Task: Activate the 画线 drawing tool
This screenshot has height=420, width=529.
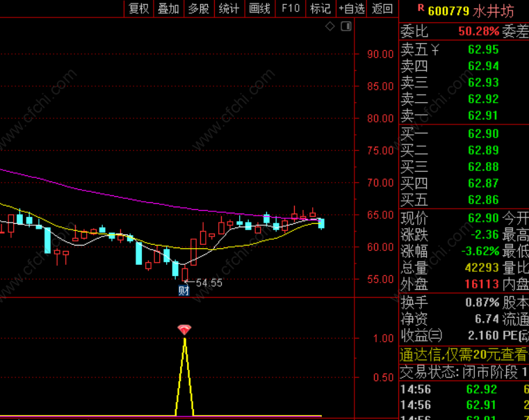Action: pyautogui.click(x=260, y=8)
